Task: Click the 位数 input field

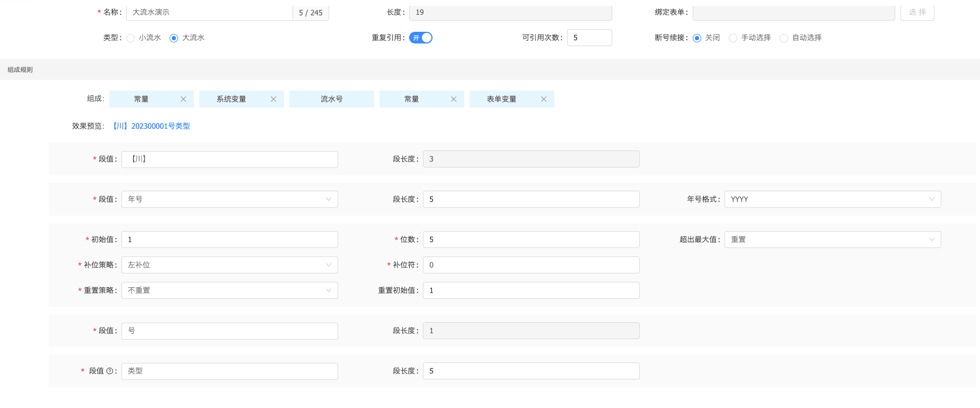Action: coord(531,240)
